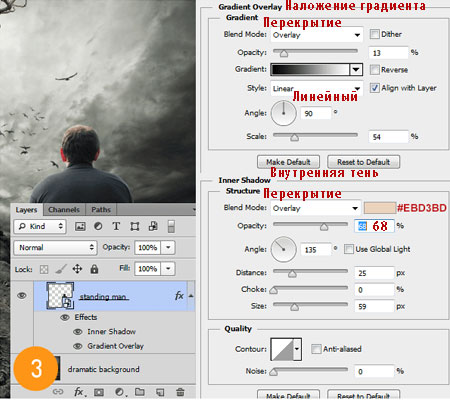Click Gradient Overlay angle dial
The image size is (450, 400).
[284, 113]
